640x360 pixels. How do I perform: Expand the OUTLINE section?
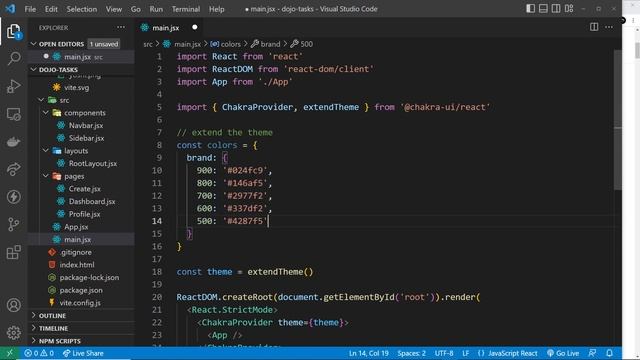click(52, 316)
